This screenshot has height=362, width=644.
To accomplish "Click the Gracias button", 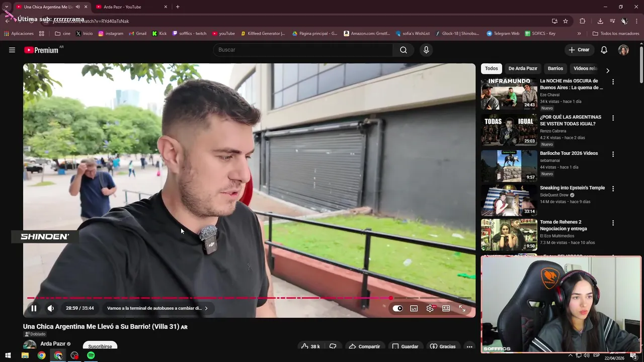I will click(443, 346).
